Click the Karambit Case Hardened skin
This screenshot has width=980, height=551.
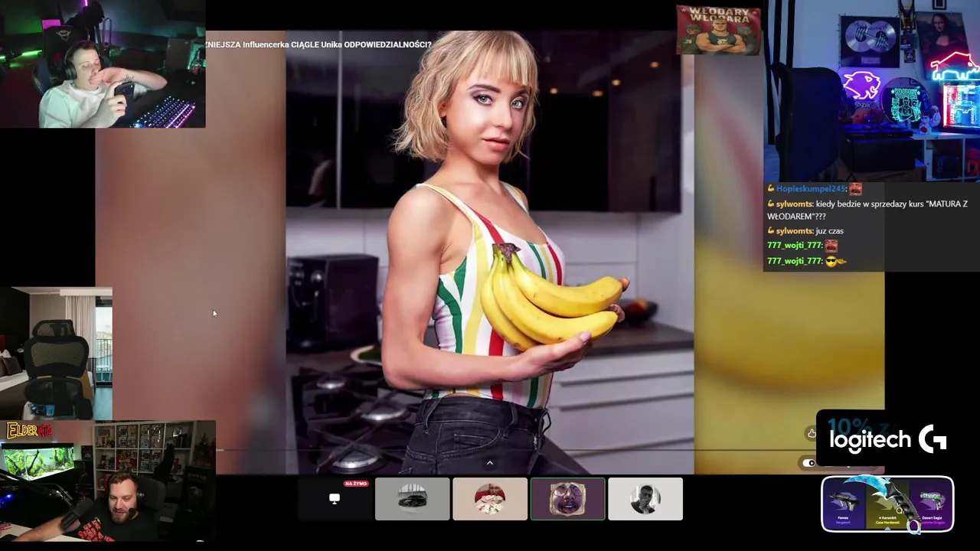coord(888,504)
